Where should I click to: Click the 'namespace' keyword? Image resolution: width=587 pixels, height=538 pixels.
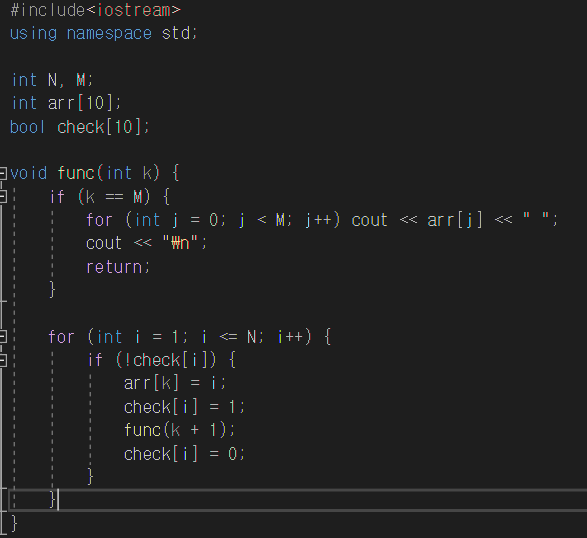click(109, 33)
